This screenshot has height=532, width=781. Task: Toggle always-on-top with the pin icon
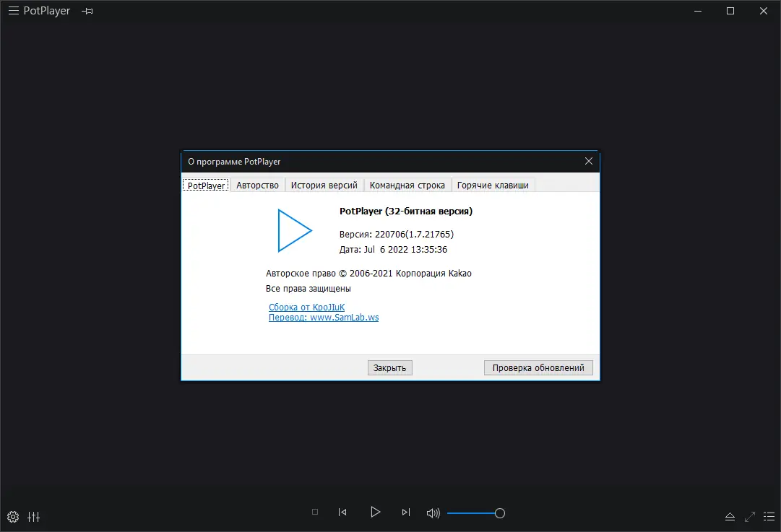[x=87, y=11]
